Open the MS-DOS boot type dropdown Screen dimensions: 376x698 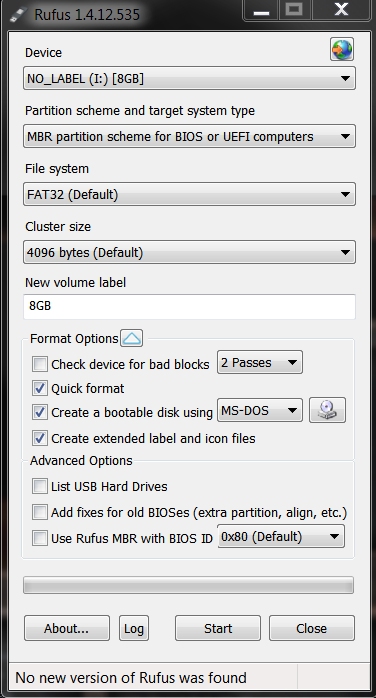click(x=260, y=410)
